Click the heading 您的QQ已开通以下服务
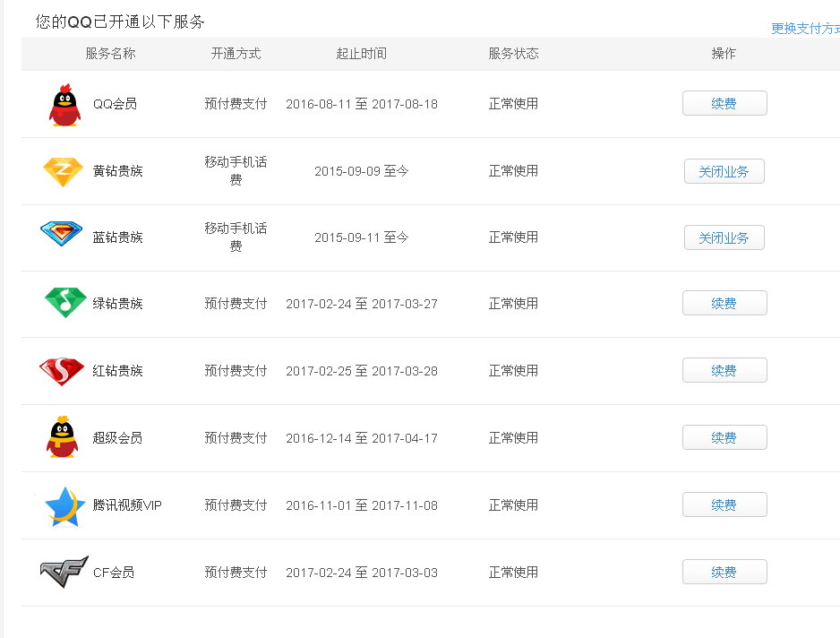This screenshot has width=840, height=638. coord(120,22)
